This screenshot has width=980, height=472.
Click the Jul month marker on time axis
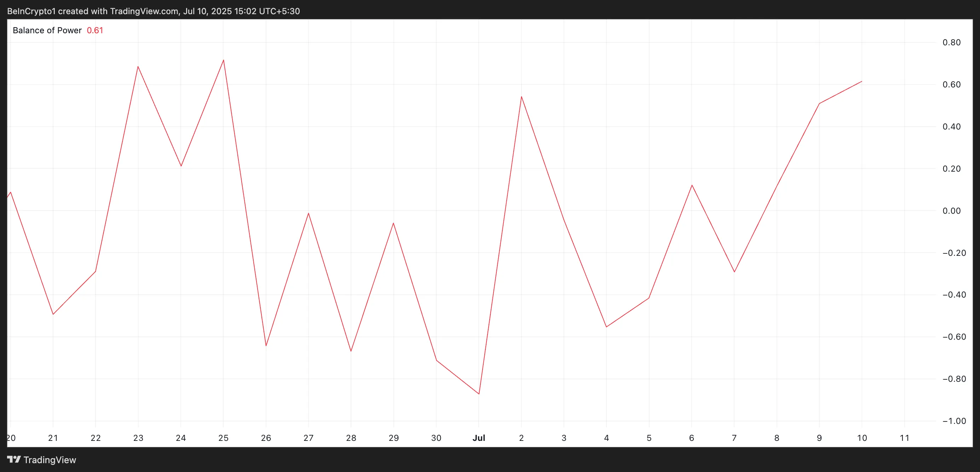[479, 438]
